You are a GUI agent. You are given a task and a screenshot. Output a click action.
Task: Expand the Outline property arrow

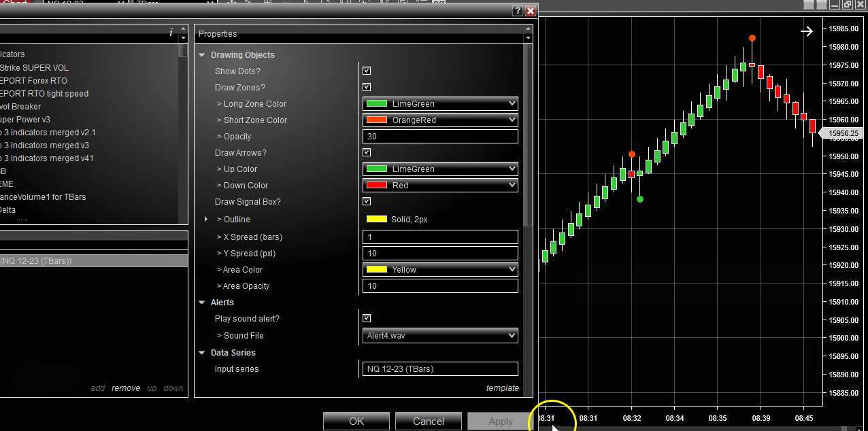pyautogui.click(x=206, y=220)
